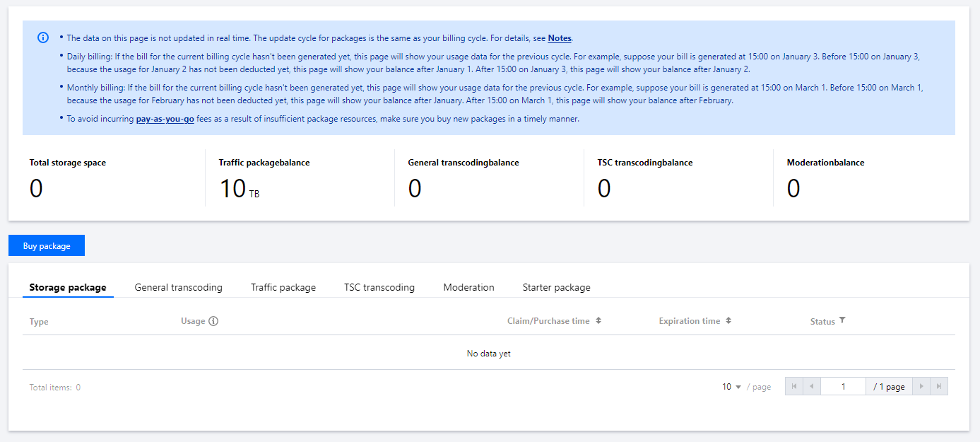Sort by Claim/Purchase time arrows

tap(598, 321)
